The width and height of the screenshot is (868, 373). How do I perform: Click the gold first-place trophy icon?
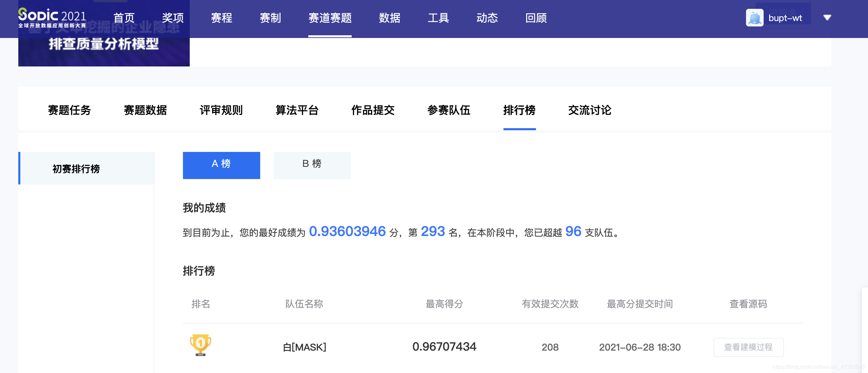[200, 345]
